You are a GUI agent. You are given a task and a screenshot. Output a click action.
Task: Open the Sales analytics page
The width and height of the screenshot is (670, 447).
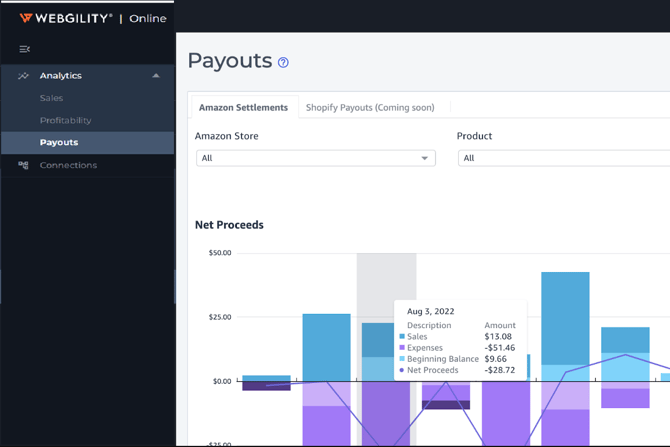tap(51, 98)
